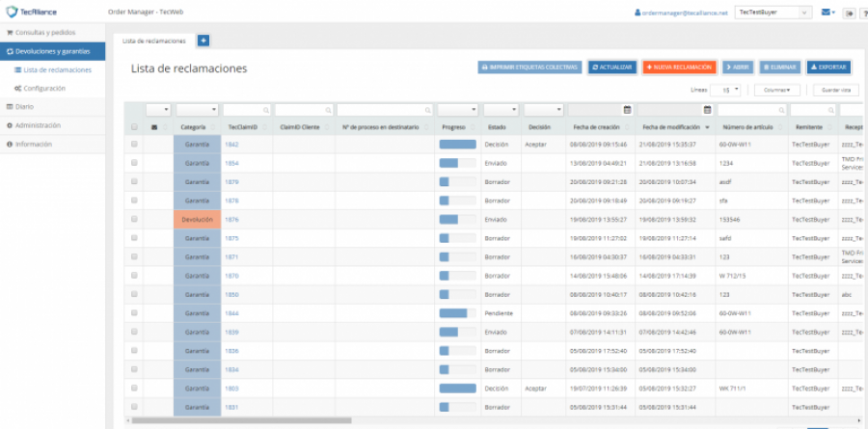The image size is (868, 429).
Task: Click ordermanager@tecalliance.net user link
Action: tap(685, 13)
